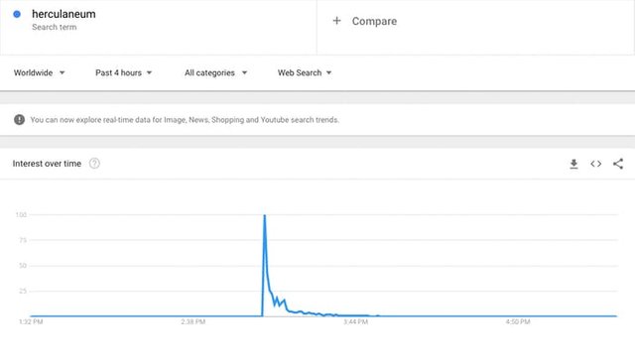Click the Search term subtitle label
Image resolution: width=635 pixels, height=364 pixels.
(55, 27)
